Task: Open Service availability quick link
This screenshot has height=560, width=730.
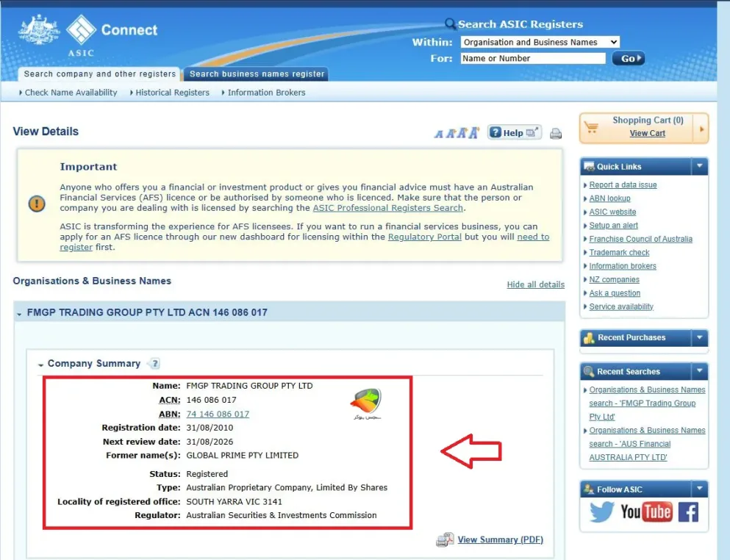Action: [x=621, y=306]
